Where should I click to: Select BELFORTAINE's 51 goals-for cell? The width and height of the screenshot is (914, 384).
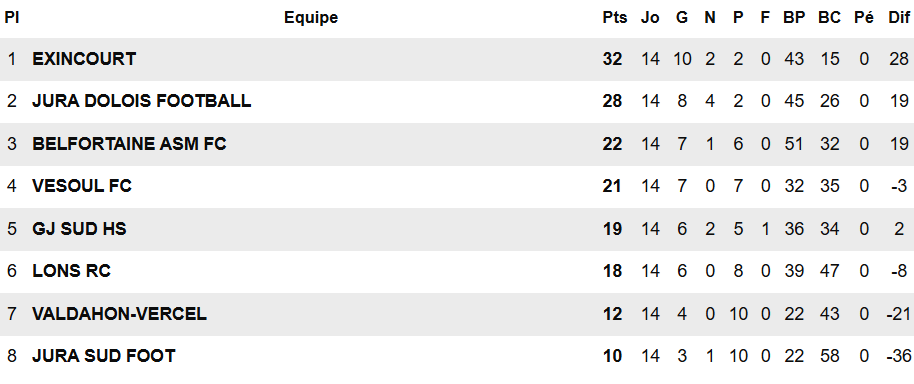[794, 144]
